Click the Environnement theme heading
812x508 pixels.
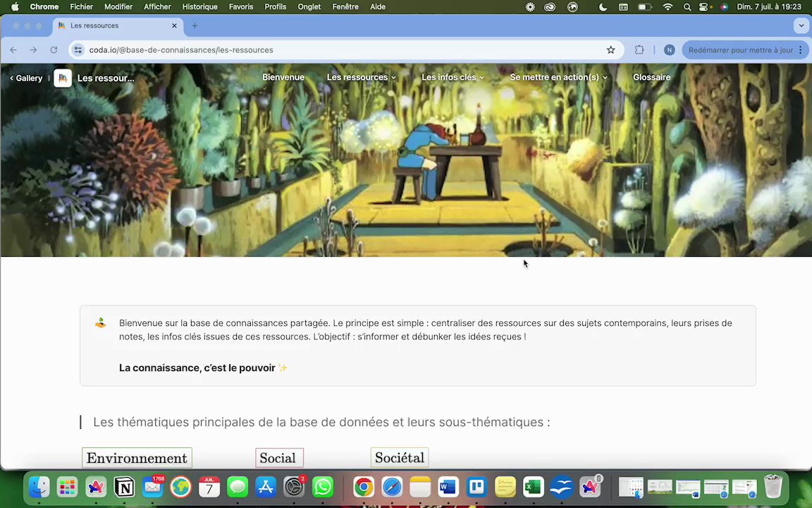[137, 458]
